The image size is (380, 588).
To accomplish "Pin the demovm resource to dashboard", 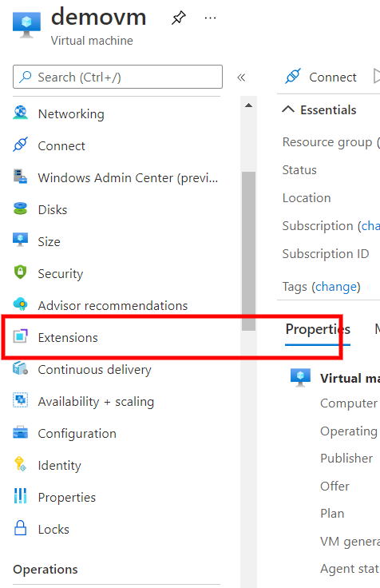I will [x=179, y=18].
